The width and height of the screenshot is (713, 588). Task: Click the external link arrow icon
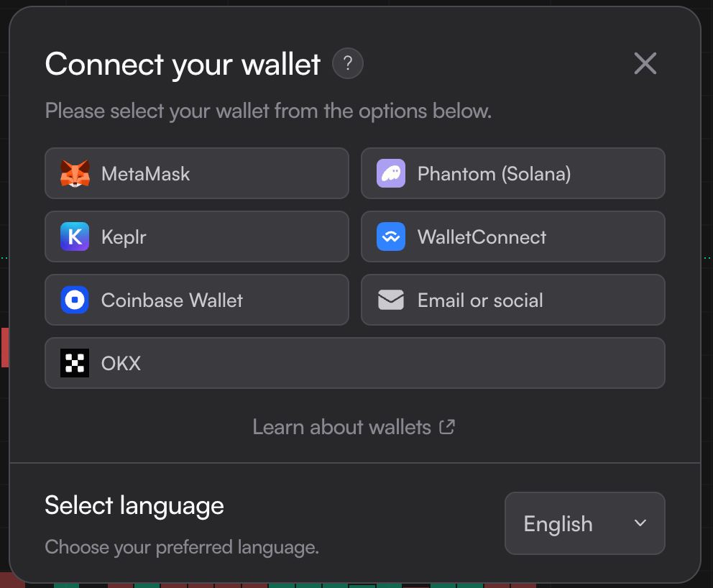(447, 426)
